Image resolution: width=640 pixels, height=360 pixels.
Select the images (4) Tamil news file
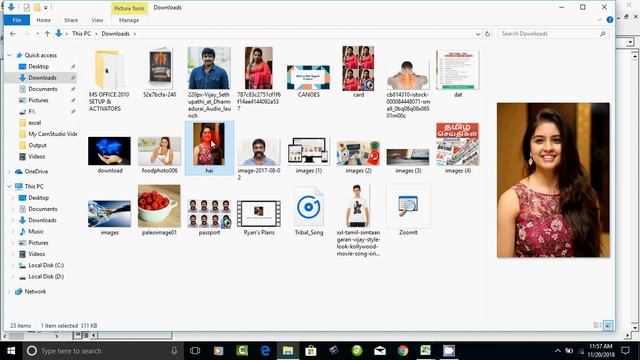click(458, 148)
